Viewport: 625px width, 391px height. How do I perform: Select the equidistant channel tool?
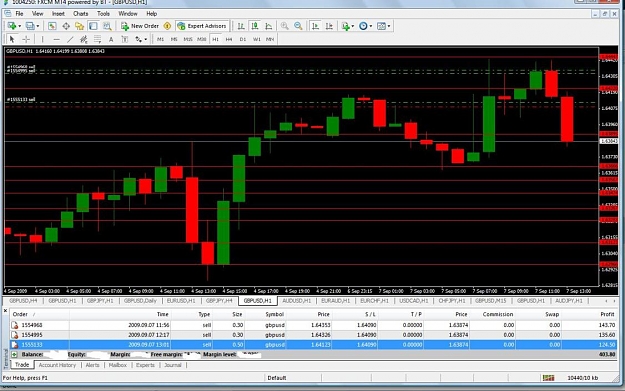click(84, 39)
